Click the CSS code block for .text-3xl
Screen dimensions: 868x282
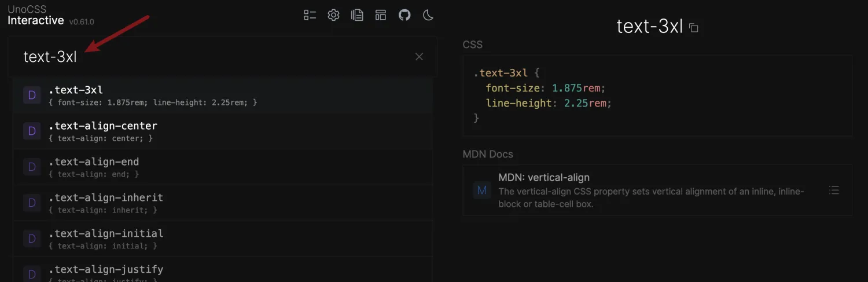657,96
